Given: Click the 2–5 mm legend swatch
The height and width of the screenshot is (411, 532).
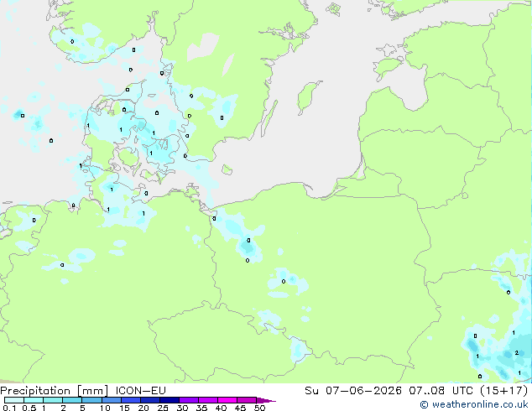Looking at the screenshot, I should coord(72,400).
